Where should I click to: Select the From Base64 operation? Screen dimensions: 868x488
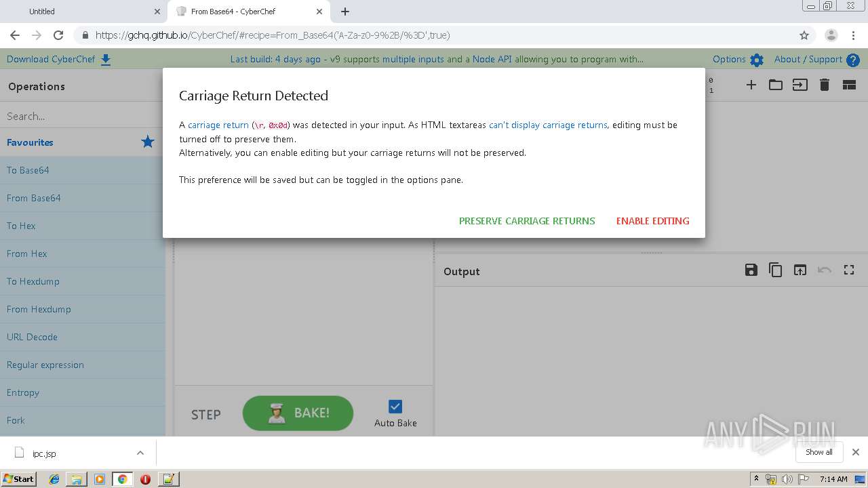pos(83,198)
